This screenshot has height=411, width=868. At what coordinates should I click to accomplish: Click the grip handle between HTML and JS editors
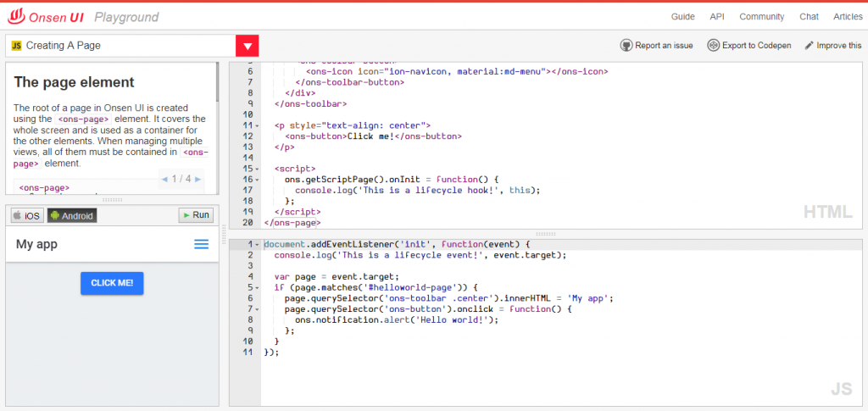[545, 234]
